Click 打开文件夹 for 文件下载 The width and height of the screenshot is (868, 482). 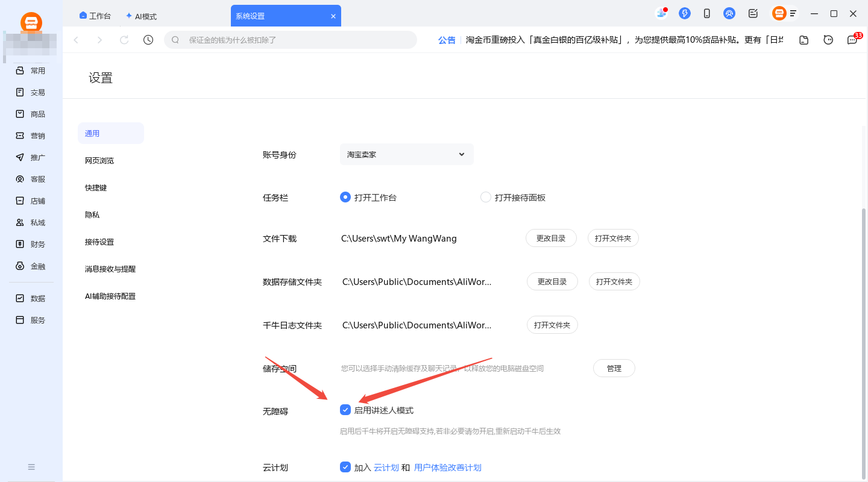(613, 238)
